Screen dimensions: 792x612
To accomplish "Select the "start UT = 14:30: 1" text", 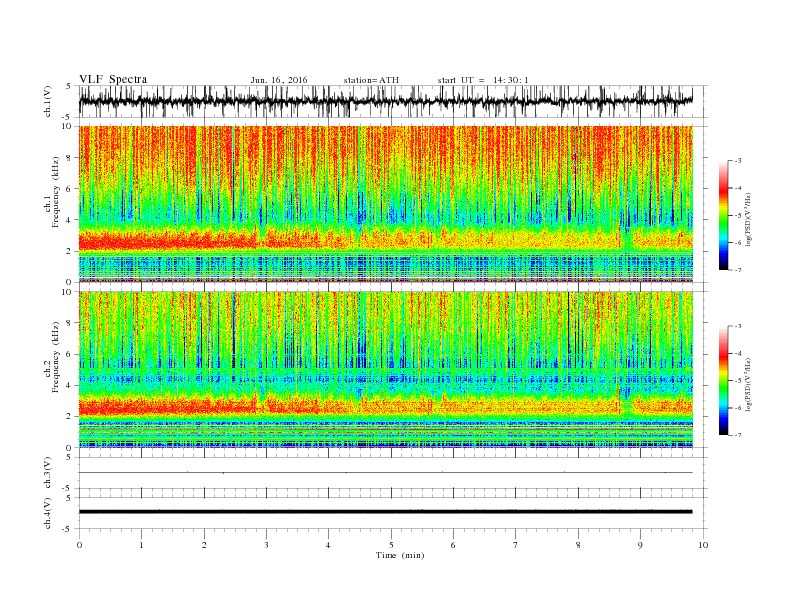I will (483, 80).
